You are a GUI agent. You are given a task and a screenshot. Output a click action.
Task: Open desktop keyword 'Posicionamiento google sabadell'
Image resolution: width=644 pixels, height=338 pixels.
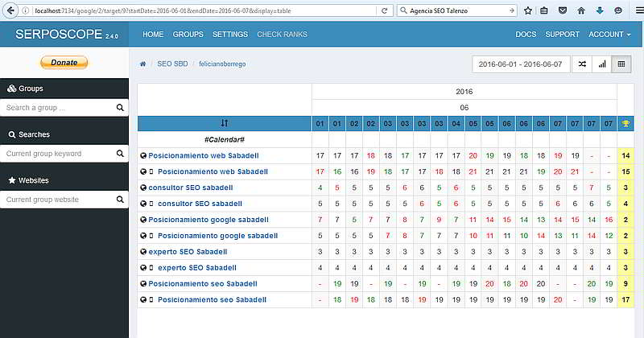tap(208, 220)
